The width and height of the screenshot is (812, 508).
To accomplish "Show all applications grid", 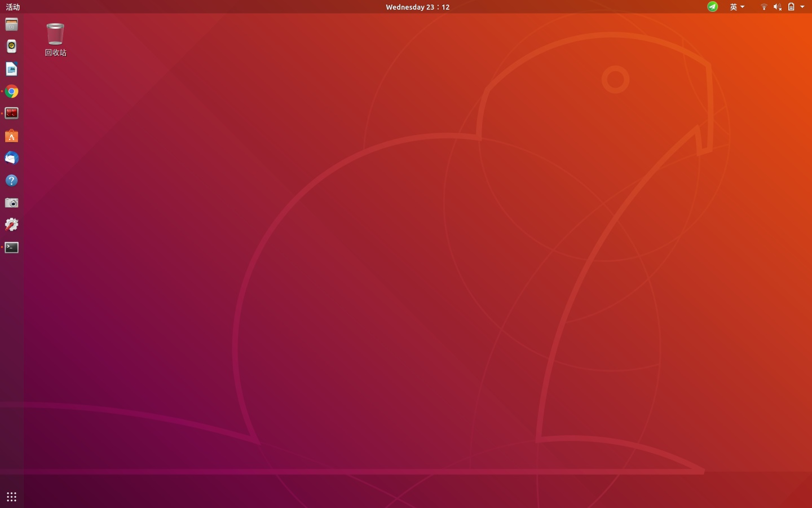I will click(x=11, y=497).
